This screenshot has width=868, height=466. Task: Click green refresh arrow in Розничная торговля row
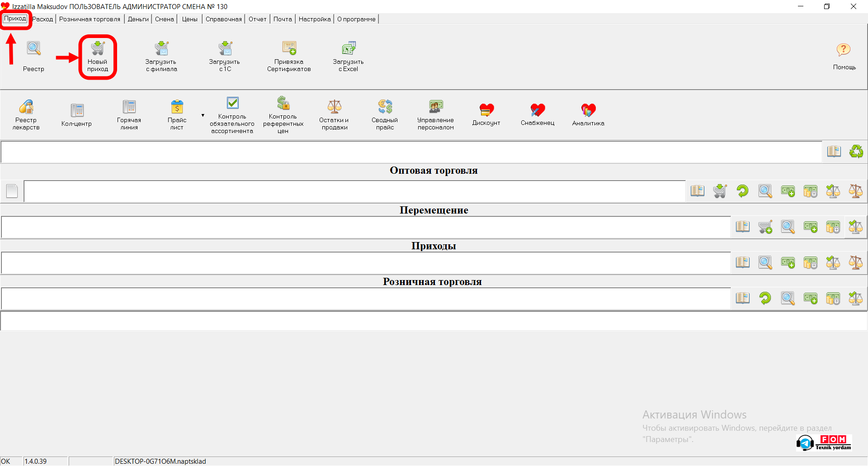coord(765,298)
